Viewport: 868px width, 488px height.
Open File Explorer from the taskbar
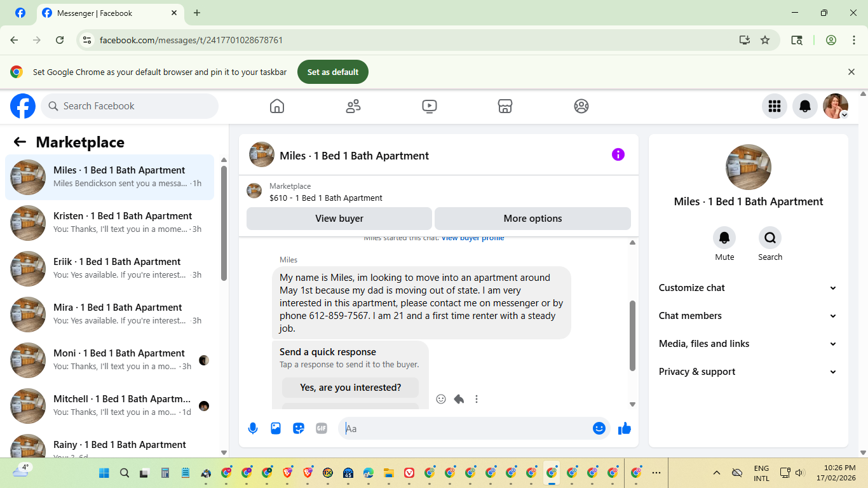point(389,473)
